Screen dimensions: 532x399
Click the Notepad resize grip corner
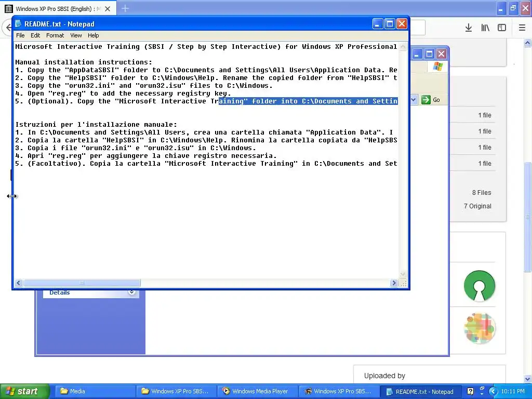click(x=403, y=284)
